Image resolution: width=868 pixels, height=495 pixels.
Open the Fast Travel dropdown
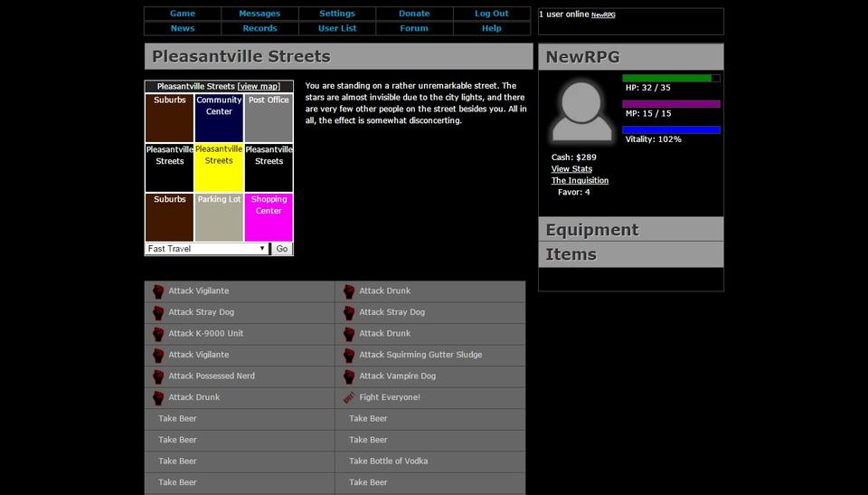pos(207,249)
